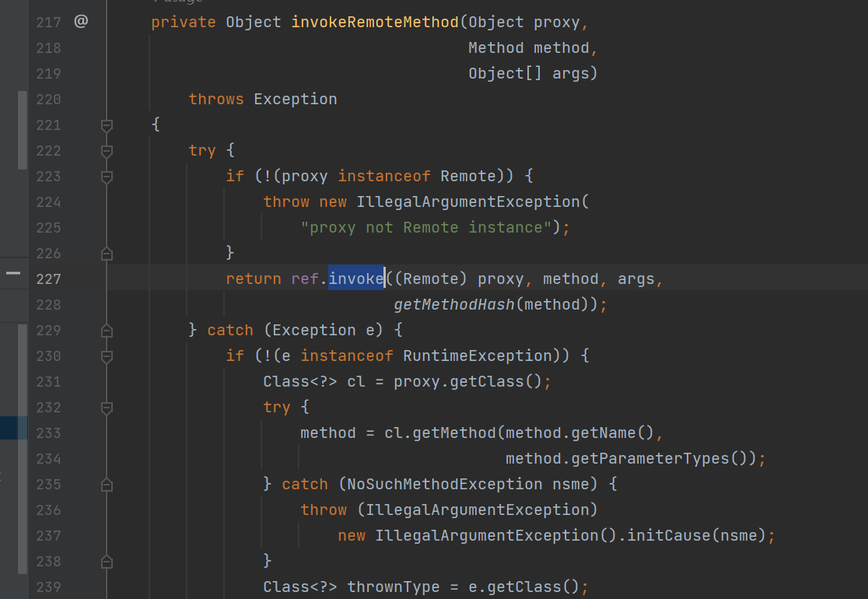Click 'throws' keyword on line 220
Screen dimensions: 868x599
tap(216, 99)
